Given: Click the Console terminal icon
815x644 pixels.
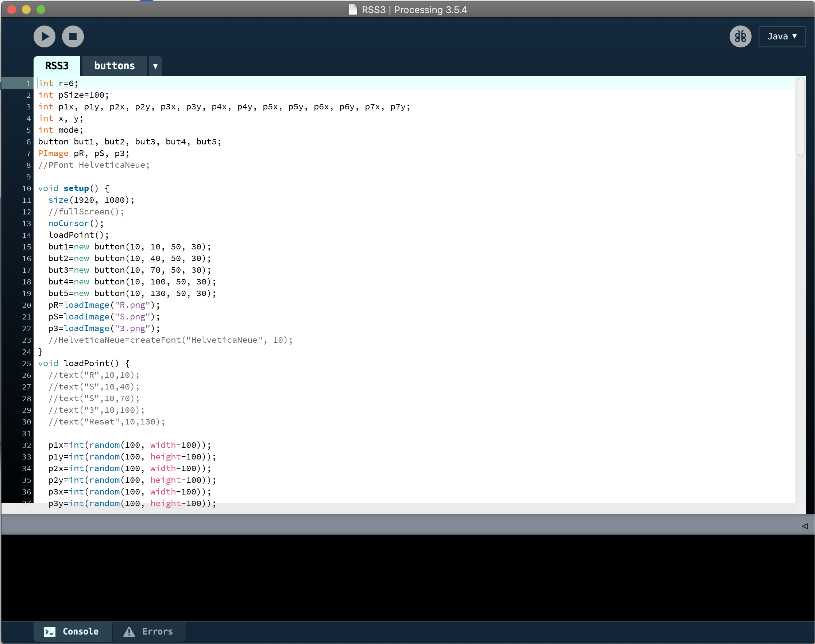Looking at the screenshot, I should (49, 632).
